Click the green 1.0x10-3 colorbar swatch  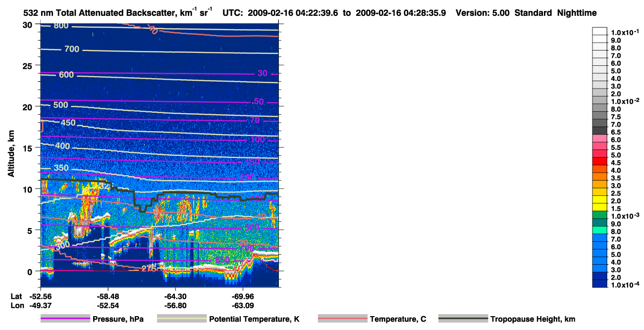599,215
